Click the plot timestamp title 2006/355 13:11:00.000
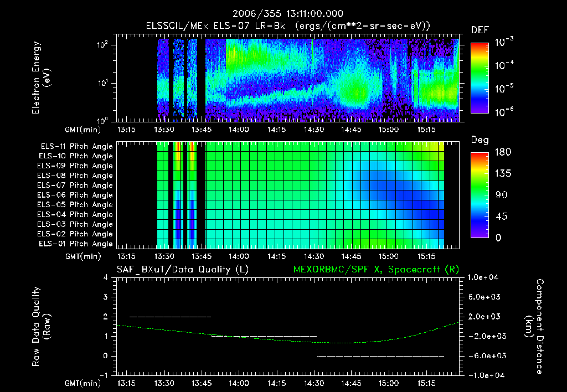Viewport: 567px width, 392px height. coord(287,14)
